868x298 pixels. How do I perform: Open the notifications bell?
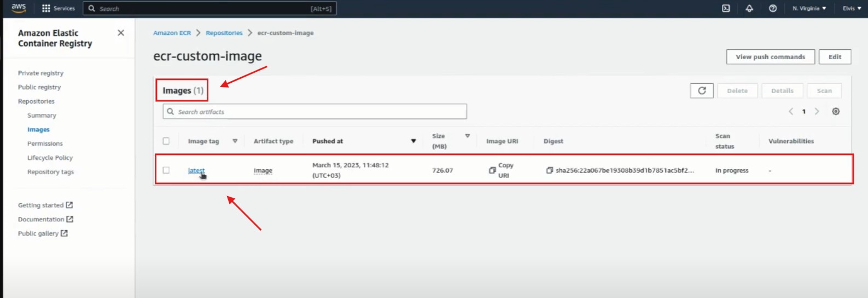pyautogui.click(x=749, y=8)
